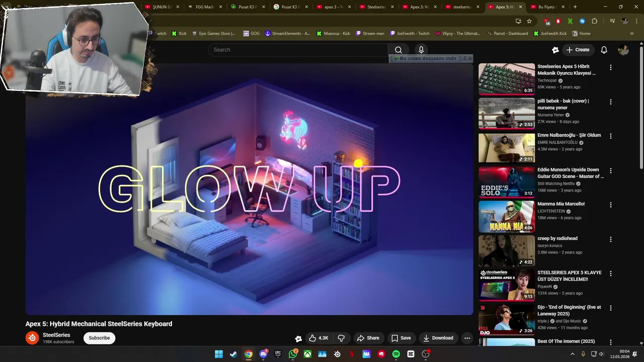Click the video title 'Apex 5: Hybrid Mechanical SteelSeries Keyboard'
The image size is (644, 362).
point(99,324)
